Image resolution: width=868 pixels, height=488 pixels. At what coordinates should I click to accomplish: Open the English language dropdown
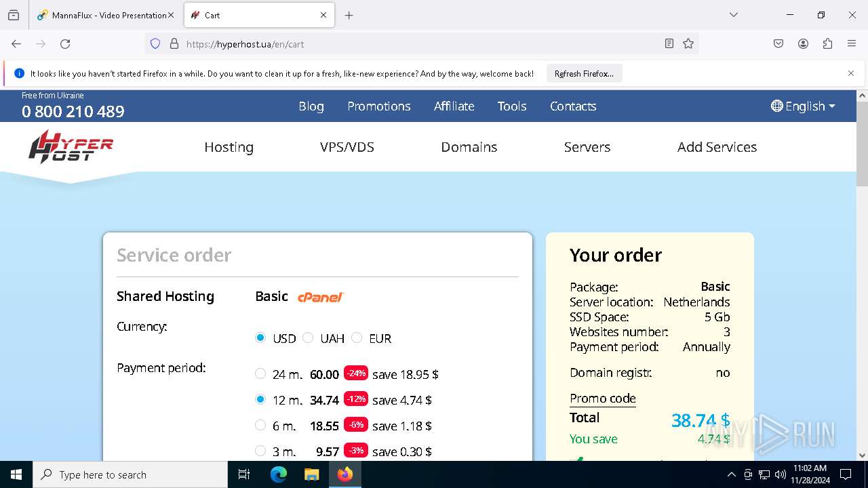[x=803, y=106]
